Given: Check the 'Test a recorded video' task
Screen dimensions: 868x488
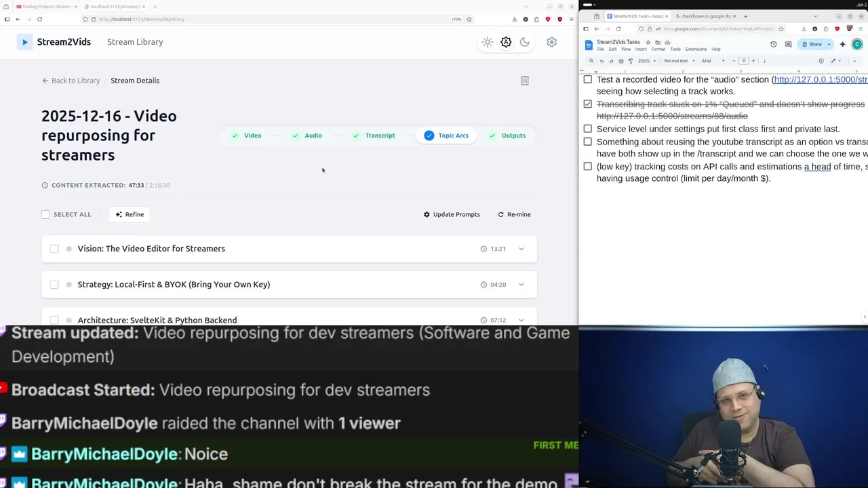Looking at the screenshot, I should [588, 79].
